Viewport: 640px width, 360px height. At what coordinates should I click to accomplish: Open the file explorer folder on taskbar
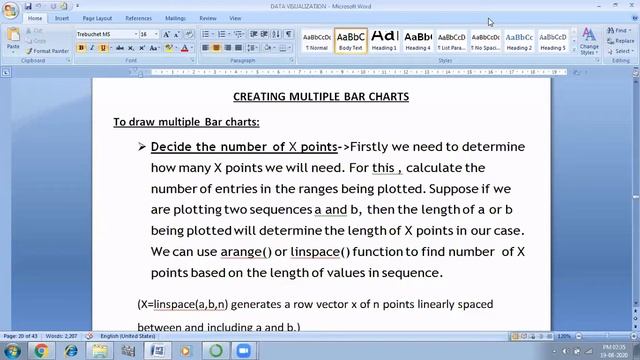tap(100, 351)
